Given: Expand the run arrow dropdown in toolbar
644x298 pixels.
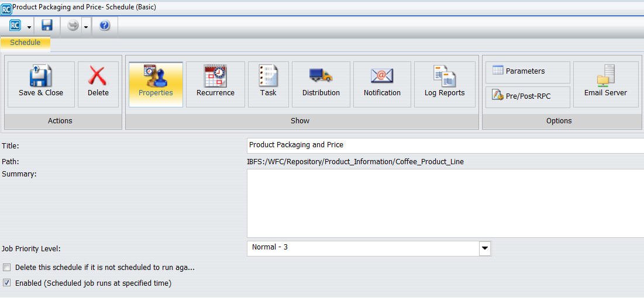Looking at the screenshot, I should pyautogui.click(x=86, y=27).
